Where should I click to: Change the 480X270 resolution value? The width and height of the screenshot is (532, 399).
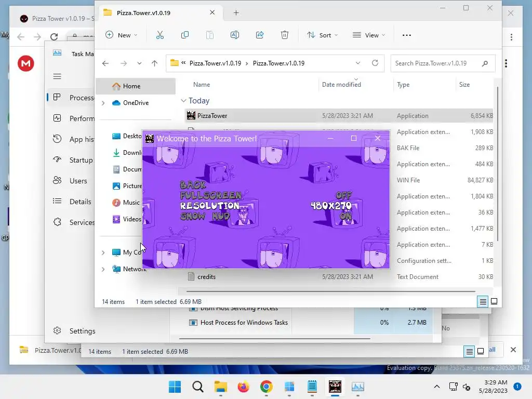[x=331, y=206]
